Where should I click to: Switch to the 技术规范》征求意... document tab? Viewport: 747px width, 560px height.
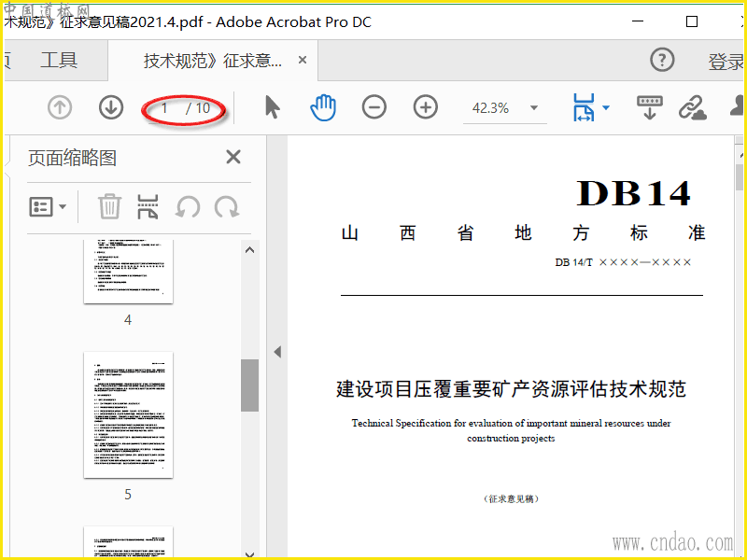coord(213,61)
